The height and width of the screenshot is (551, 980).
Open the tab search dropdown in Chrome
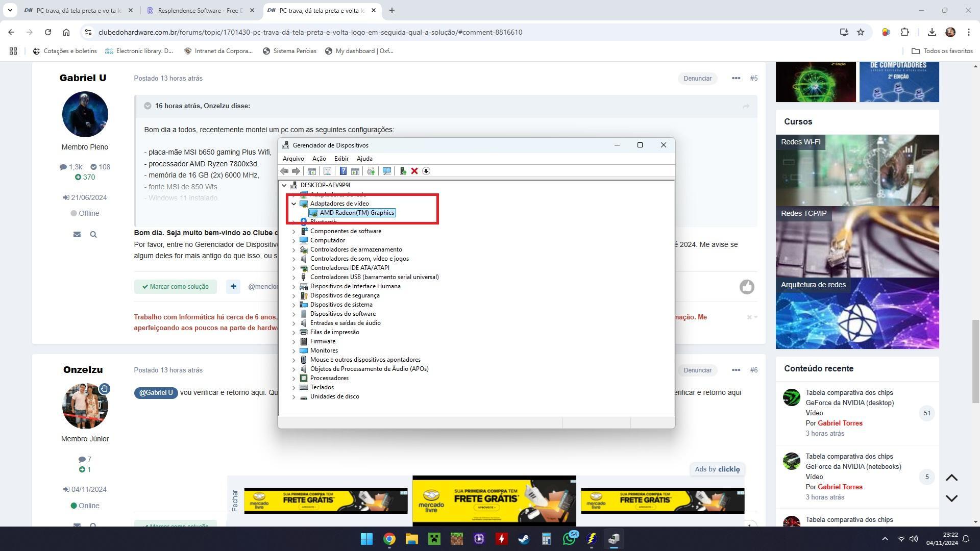pyautogui.click(x=10, y=10)
